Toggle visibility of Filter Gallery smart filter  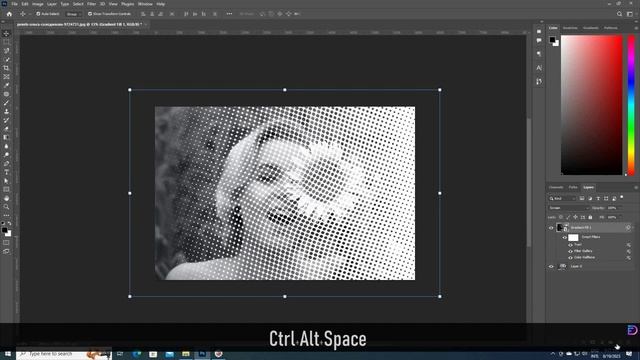[x=570, y=251]
